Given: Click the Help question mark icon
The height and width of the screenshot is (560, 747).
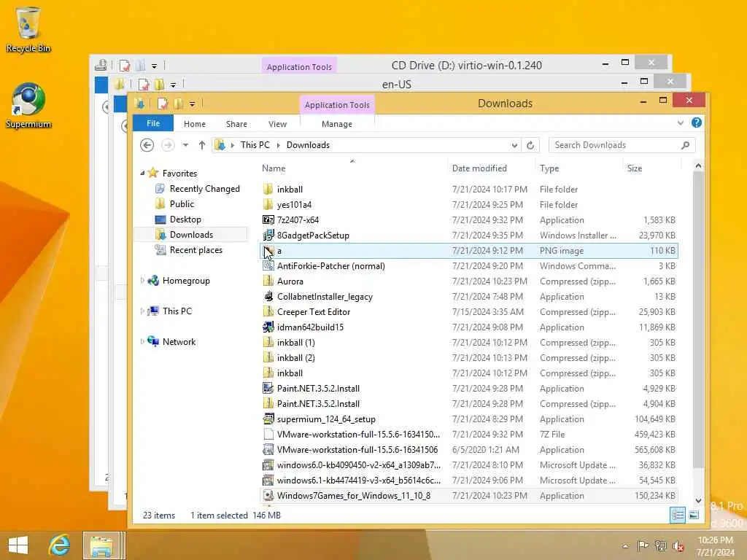Looking at the screenshot, I should (697, 122).
